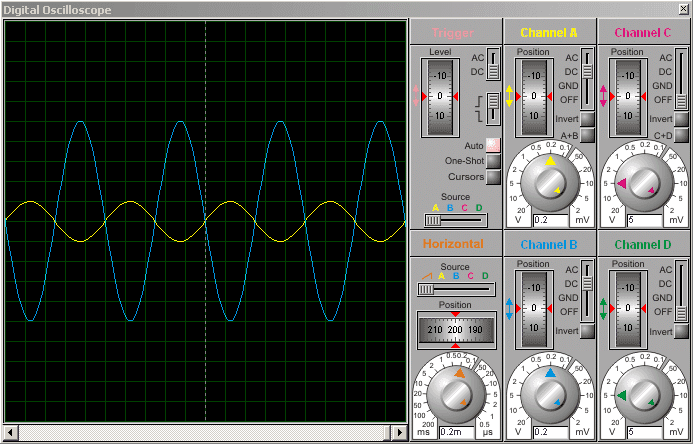Click the Channel A heading
693x444 pixels.
coord(549,33)
